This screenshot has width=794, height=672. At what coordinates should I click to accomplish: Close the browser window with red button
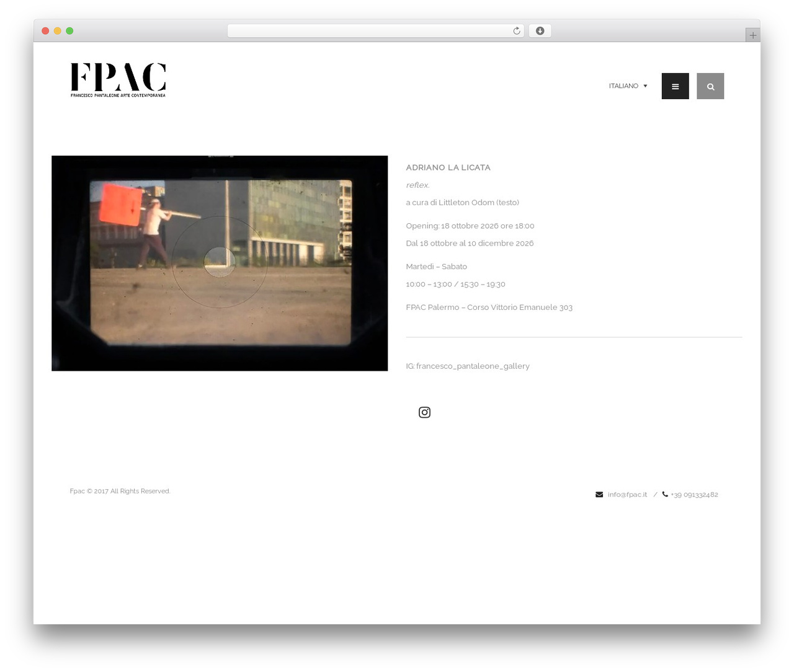[x=45, y=31]
